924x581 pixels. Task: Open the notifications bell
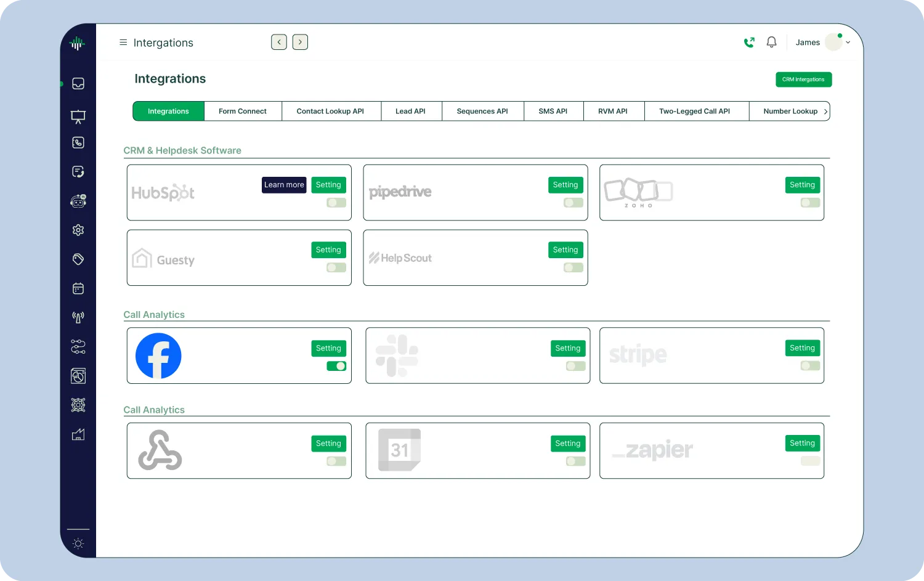(771, 43)
